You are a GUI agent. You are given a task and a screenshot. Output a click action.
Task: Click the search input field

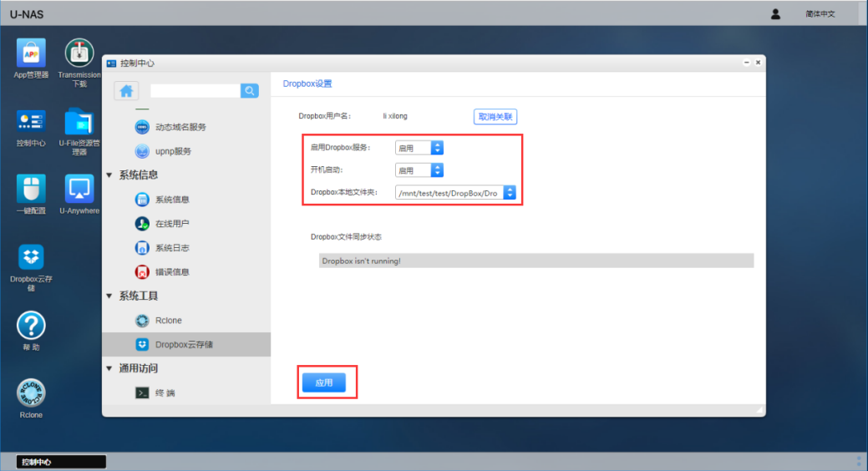click(x=195, y=91)
